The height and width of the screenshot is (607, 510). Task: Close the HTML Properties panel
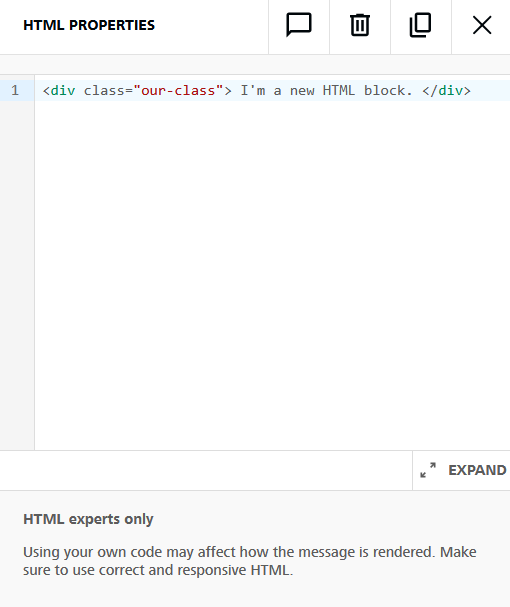[482, 25]
